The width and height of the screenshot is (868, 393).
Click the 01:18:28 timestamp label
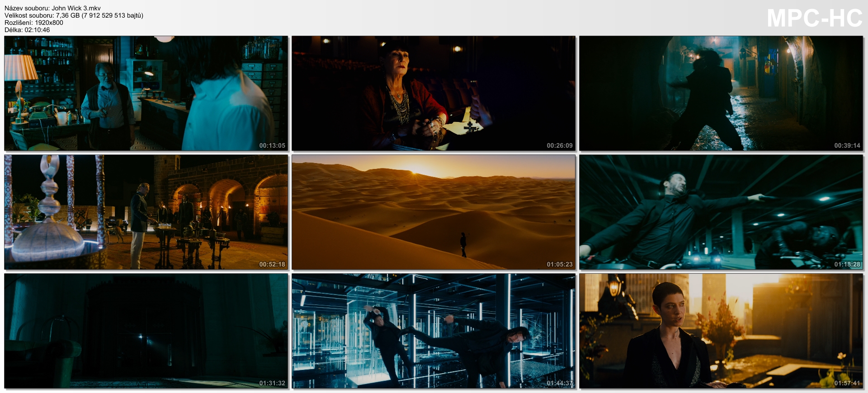coord(847,264)
